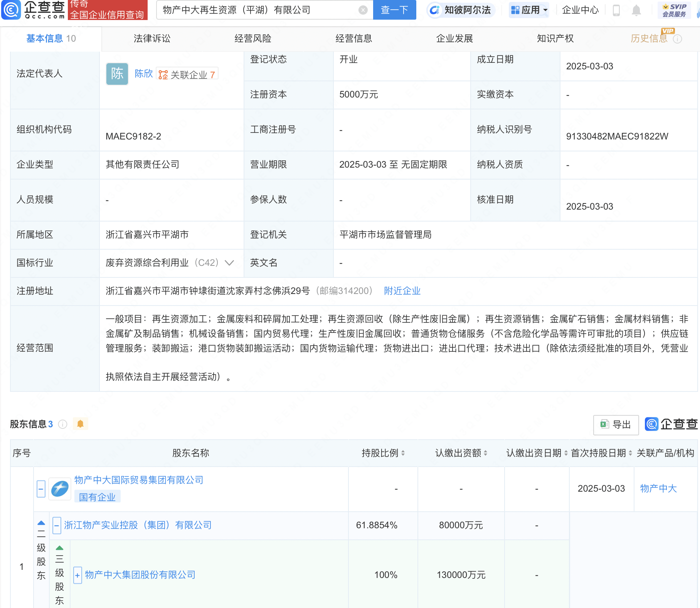Open the 知彼阿尔法 AI assistant
The image size is (700, 608).
coord(461,10)
